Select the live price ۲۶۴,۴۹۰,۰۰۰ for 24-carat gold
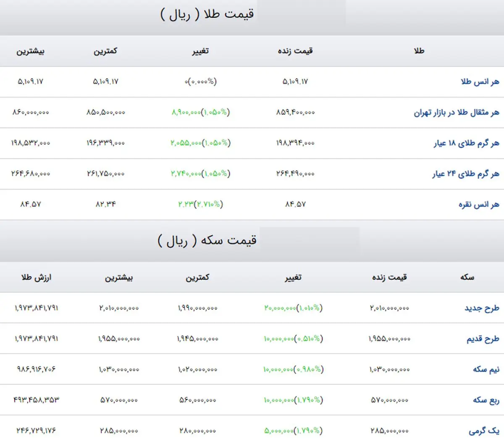Image resolution: width=504 pixels, height=444 pixels. [295, 173]
